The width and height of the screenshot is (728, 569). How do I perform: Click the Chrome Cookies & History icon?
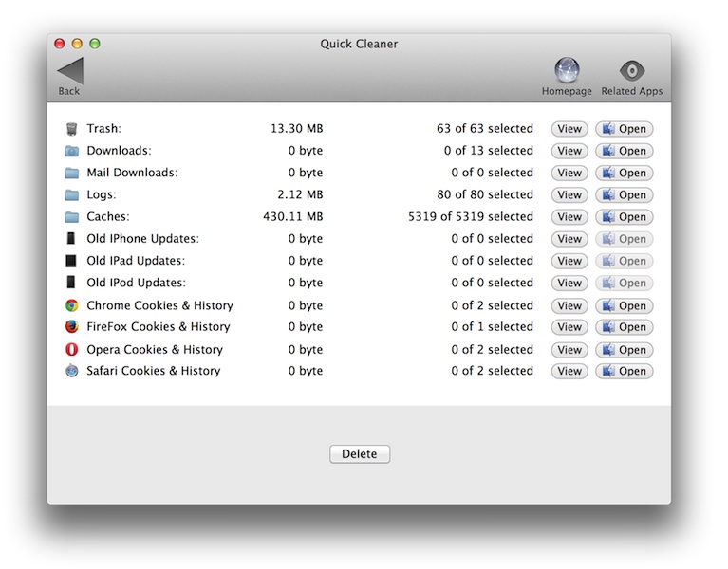(71, 305)
